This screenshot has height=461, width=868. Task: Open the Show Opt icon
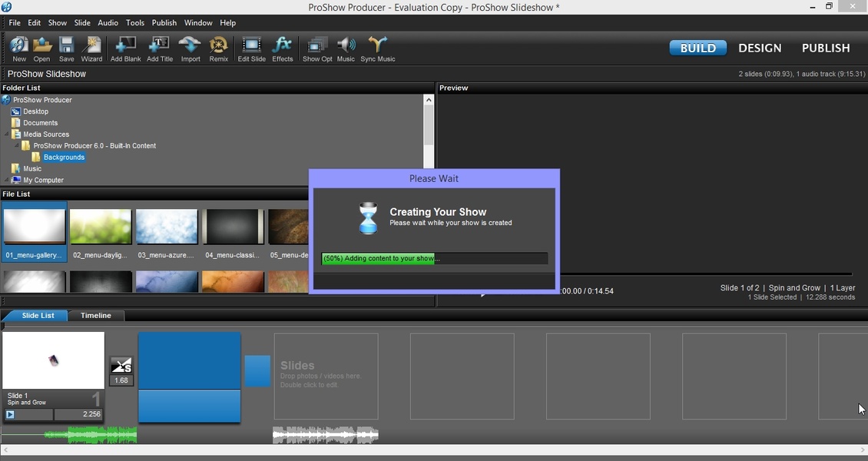pyautogui.click(x=316, y=48)
